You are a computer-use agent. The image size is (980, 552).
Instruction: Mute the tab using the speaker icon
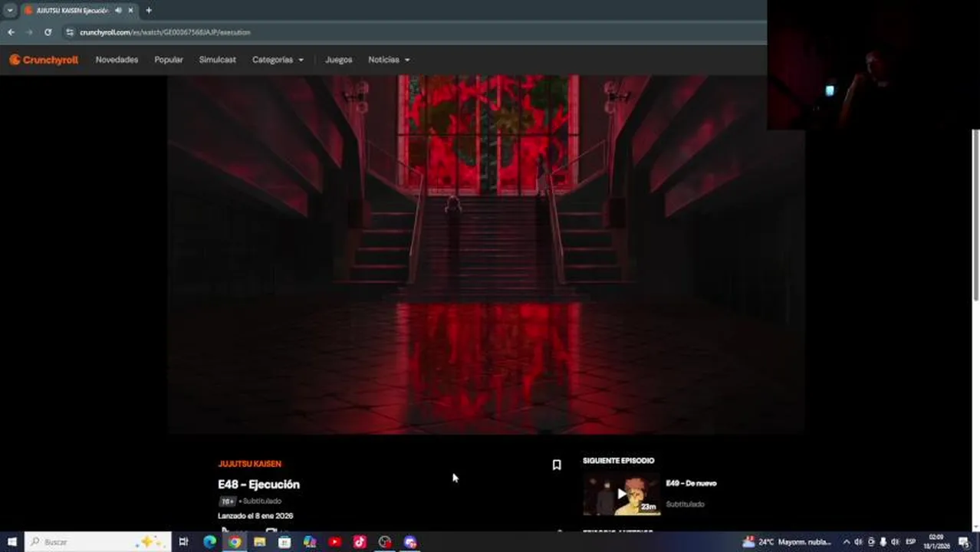point(118,10)
